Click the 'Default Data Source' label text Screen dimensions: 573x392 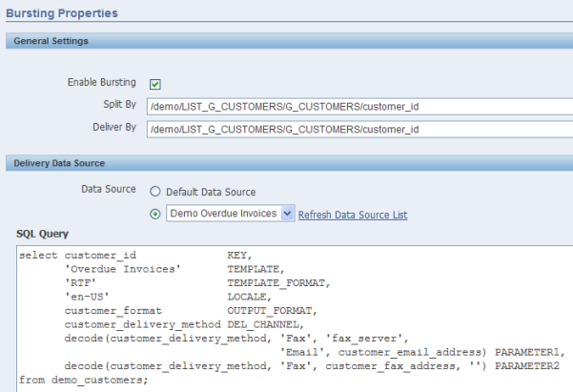(x=211, y=192)
